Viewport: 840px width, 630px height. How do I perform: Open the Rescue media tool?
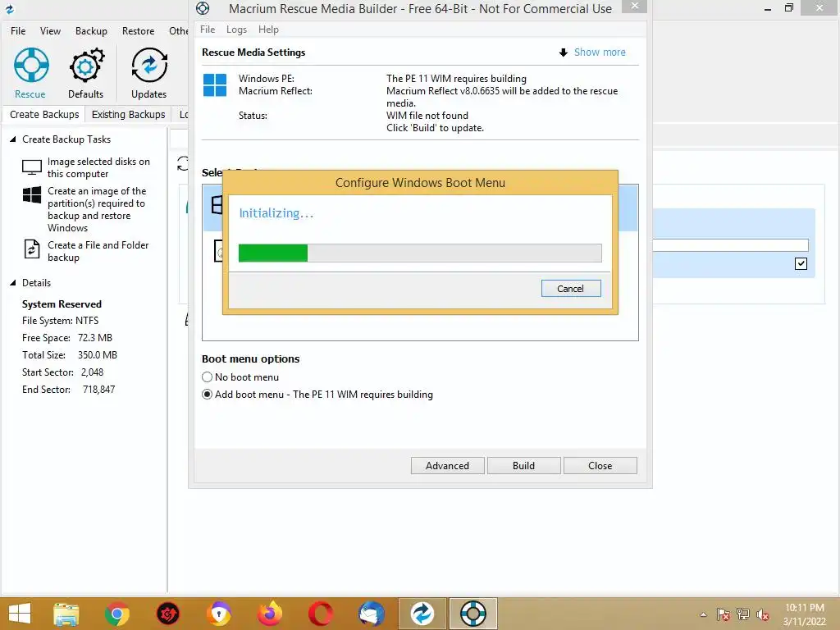click(x=30, y=73)
